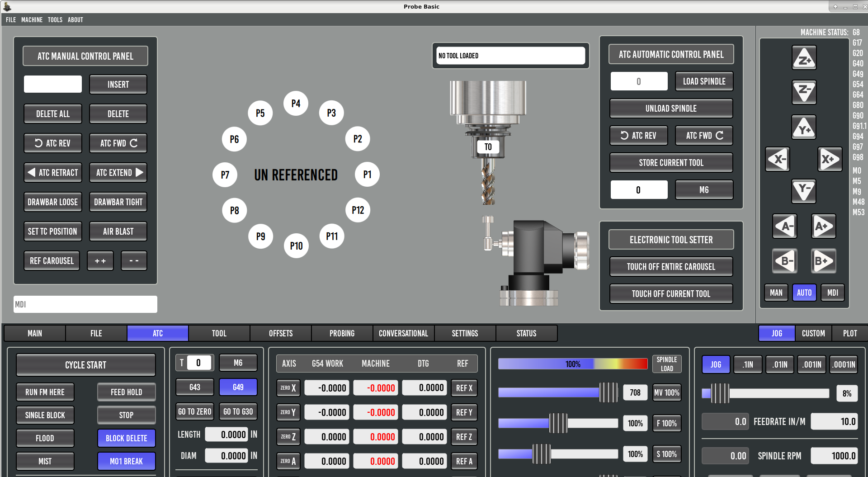
Task: Turn on FLOOD coolant
Action: click(45, 438)
